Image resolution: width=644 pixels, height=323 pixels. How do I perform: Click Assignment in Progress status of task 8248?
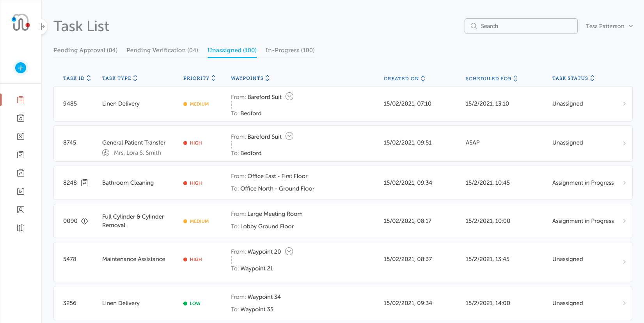583,183
